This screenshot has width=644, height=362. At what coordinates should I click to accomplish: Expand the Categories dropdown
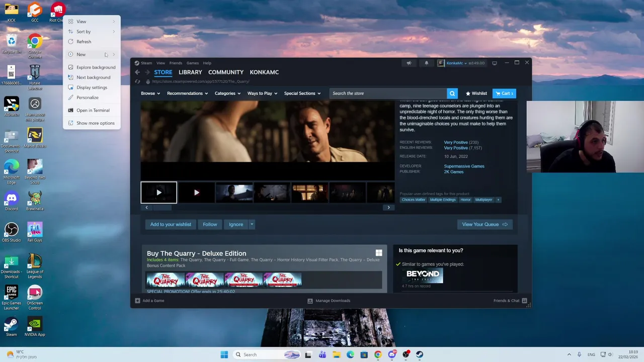click(227, 94)
